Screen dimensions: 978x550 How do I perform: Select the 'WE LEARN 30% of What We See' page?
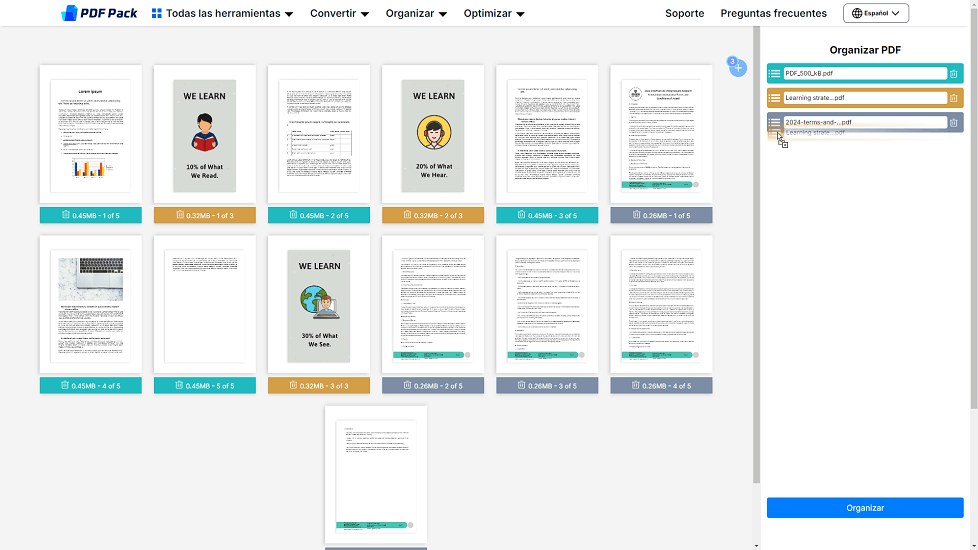[319, 305]
